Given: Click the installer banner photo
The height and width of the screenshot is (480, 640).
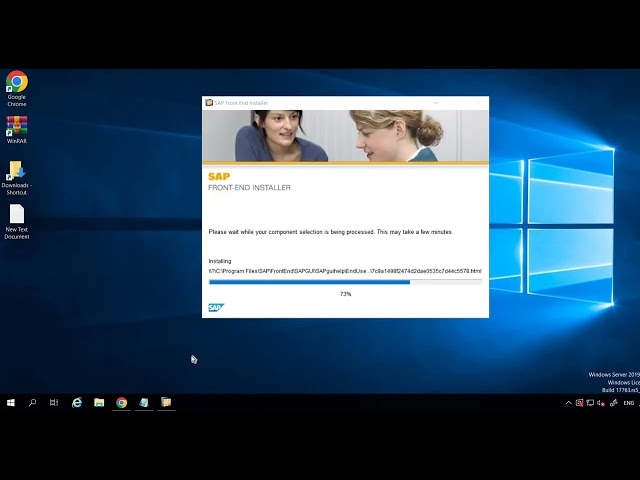Looking at the screenshot, I should [345, 136].
